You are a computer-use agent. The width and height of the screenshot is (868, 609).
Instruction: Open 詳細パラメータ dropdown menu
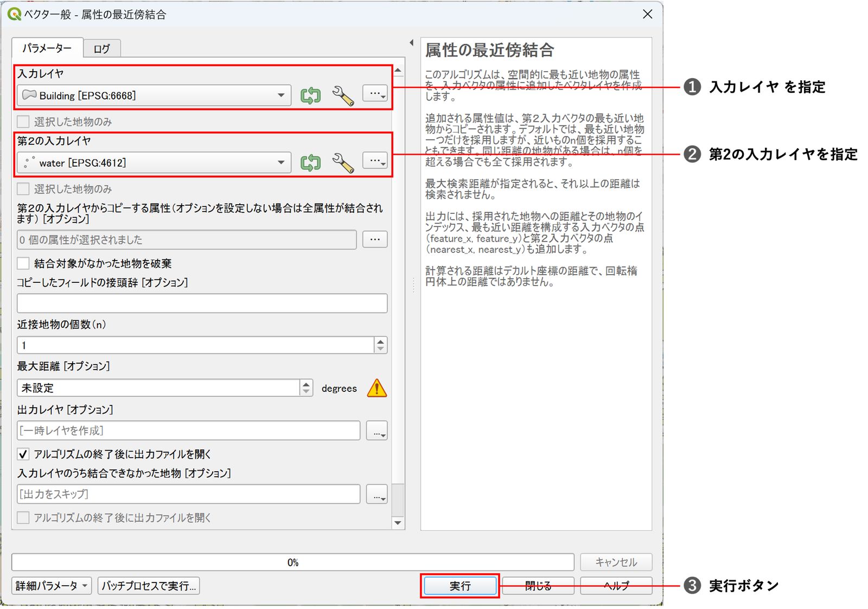tap(52, 586)
